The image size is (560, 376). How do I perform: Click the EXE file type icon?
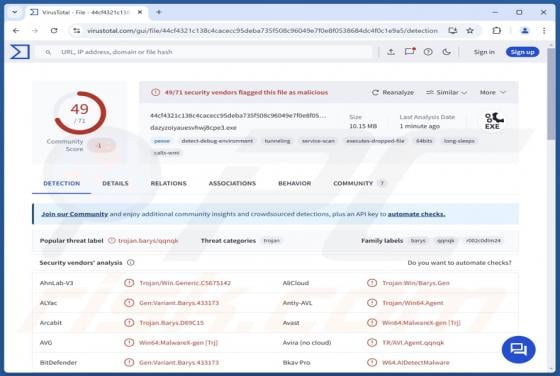494,121
